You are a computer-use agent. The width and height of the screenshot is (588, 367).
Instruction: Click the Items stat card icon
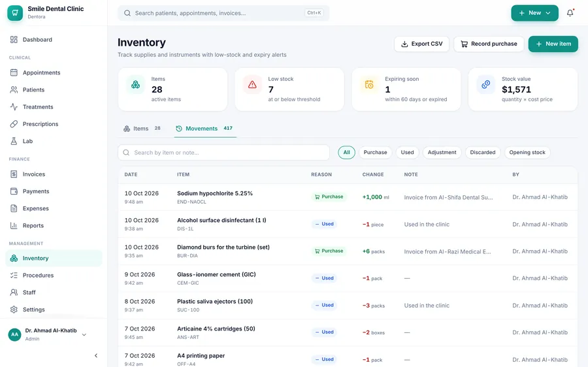[135, 84]
